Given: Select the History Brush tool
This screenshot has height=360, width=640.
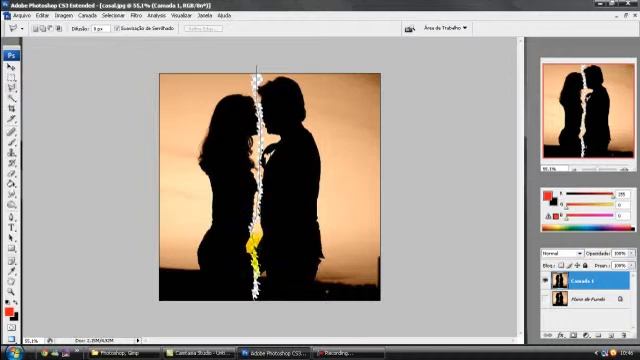Looking at the screenshot, I should [x=11, y=163].
